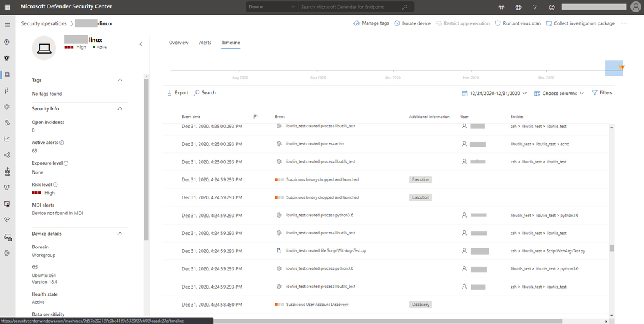The image size is (644, 324).
Task: Expand the left navigation hamburger menu
Action: 7,26
